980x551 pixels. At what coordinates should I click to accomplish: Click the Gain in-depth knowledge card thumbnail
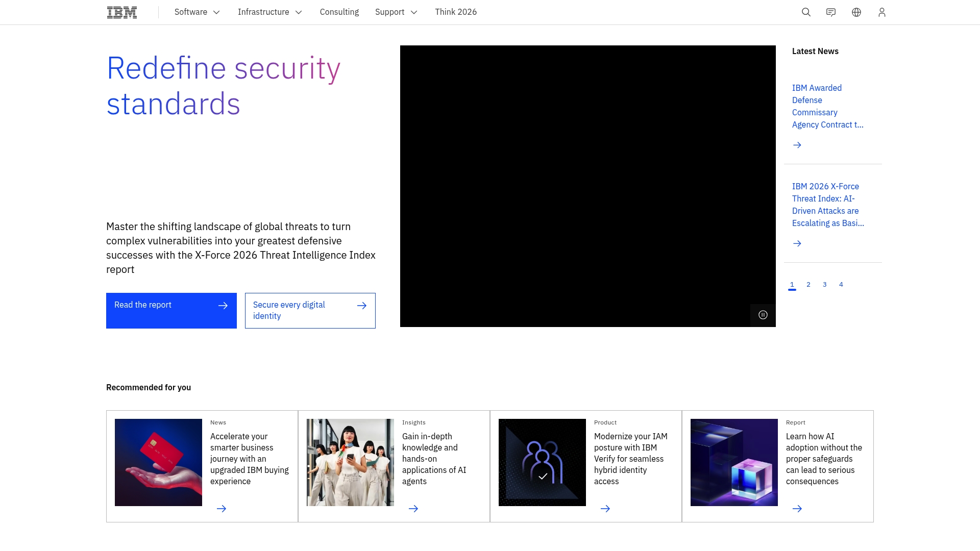[x=350, y=462]
